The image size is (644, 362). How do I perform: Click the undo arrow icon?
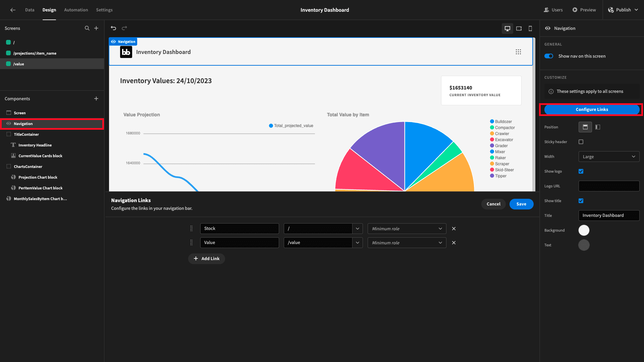[x=113, y=28]
